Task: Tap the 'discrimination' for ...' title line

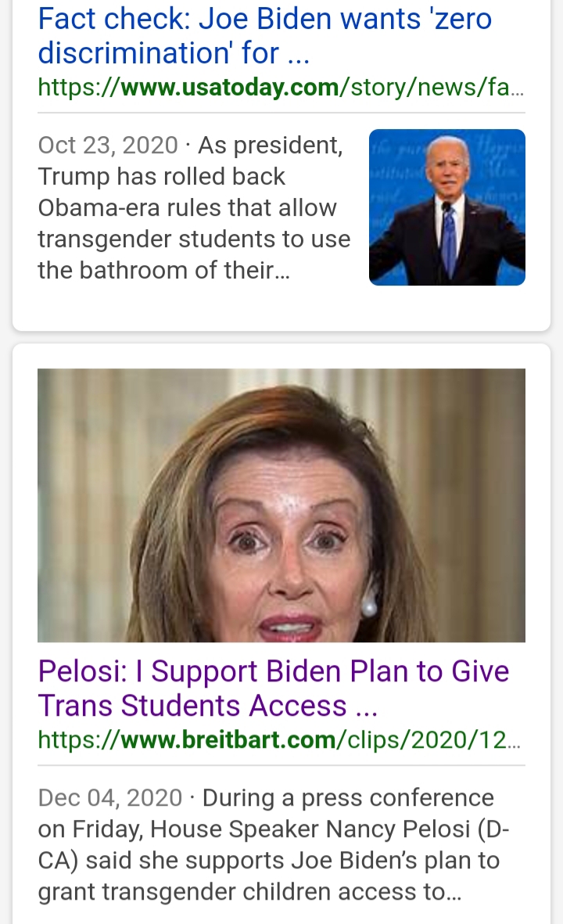Action: 174,53
